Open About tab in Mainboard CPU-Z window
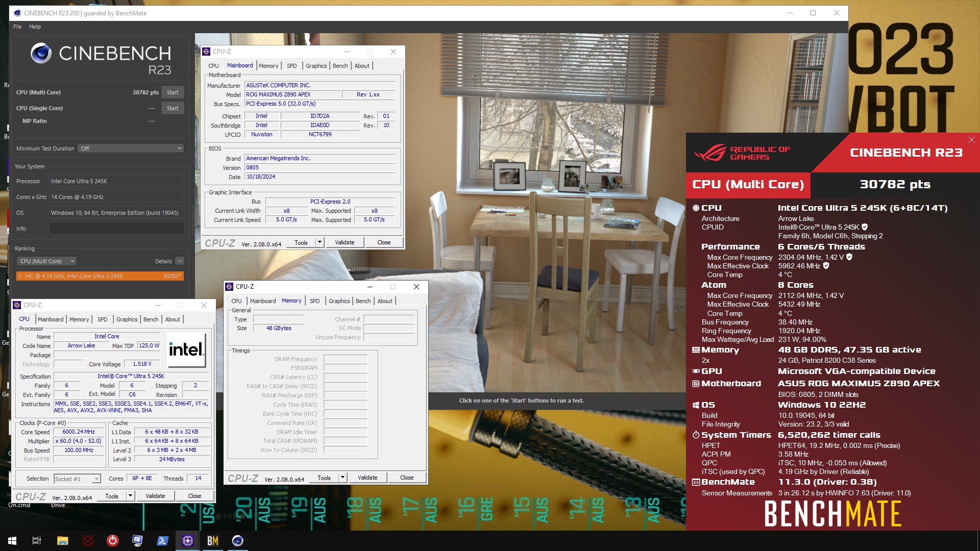The width and height of the screenshot is (980, 551). [x=362, y=66]
